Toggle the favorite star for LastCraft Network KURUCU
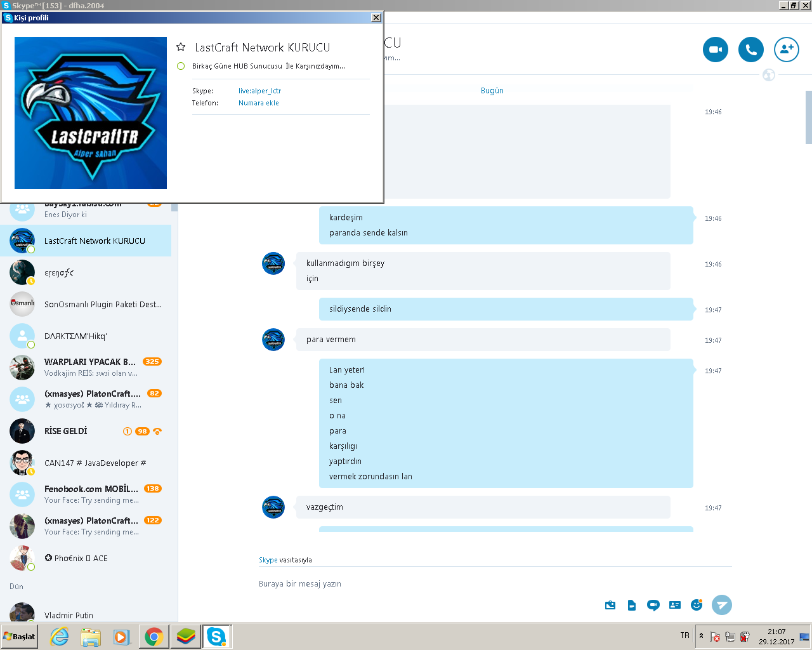This screenshot has width=812, height=650. coord(181,47)
